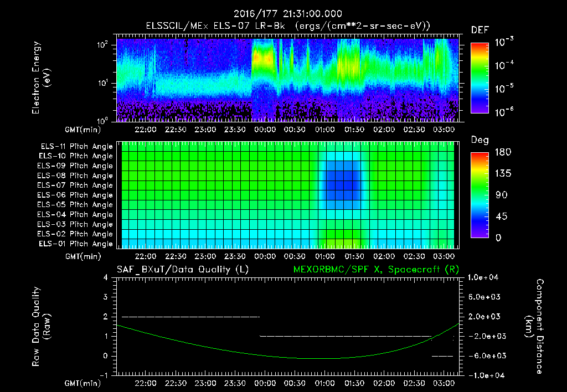Screen dimensions: 567x392
Task: Click the 1.0e+04 right axis value
Action: point(483,277)
